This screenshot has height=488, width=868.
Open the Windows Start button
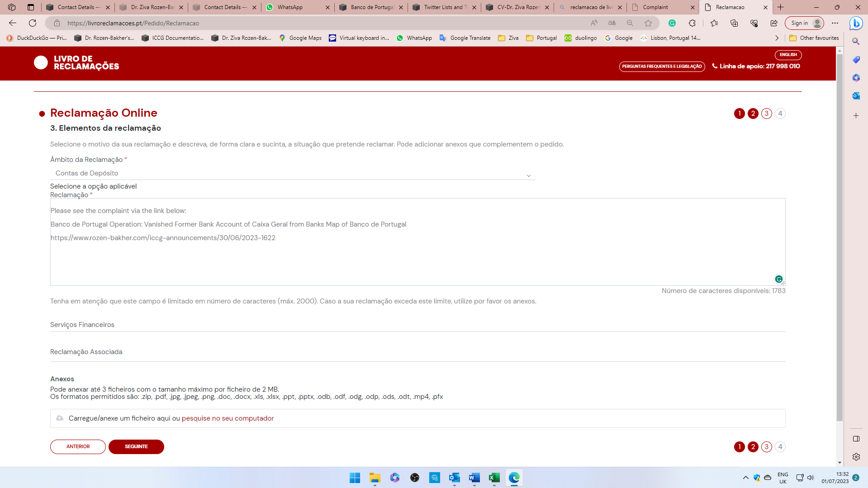tap(355, 478)
